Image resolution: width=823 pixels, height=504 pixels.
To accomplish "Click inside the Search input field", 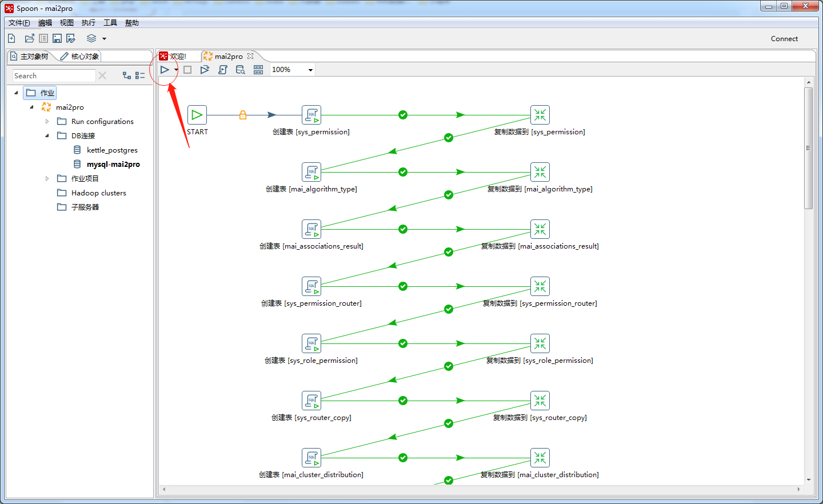I will click(53, 75).
